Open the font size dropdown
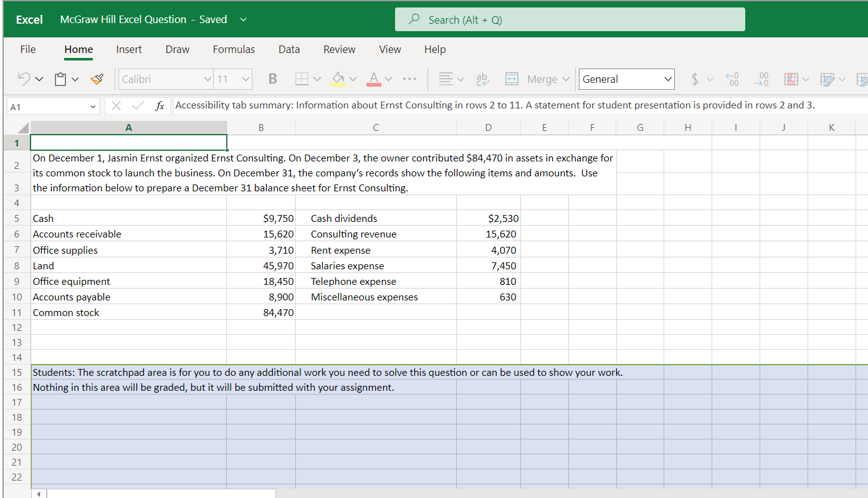 [x=245, y=79]
